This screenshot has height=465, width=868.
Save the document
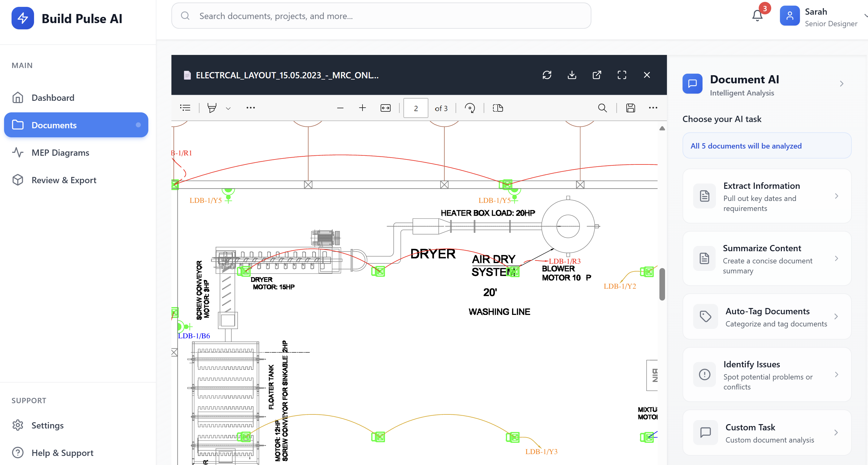point(630,108)
